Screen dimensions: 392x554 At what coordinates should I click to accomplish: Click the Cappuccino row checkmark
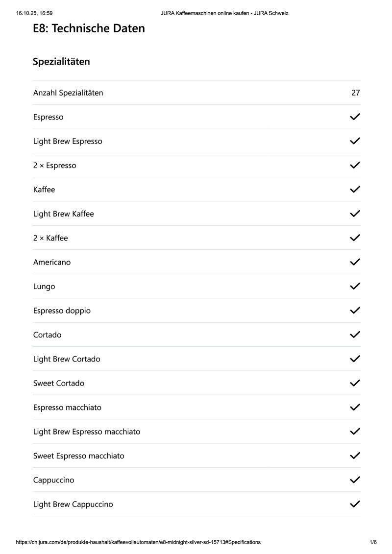point(355,480)
